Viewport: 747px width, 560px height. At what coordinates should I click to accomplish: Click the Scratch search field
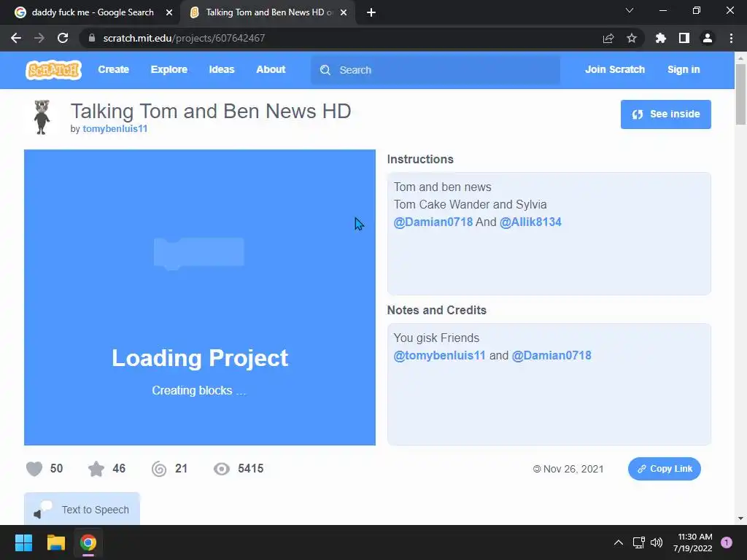pos(436,70)
